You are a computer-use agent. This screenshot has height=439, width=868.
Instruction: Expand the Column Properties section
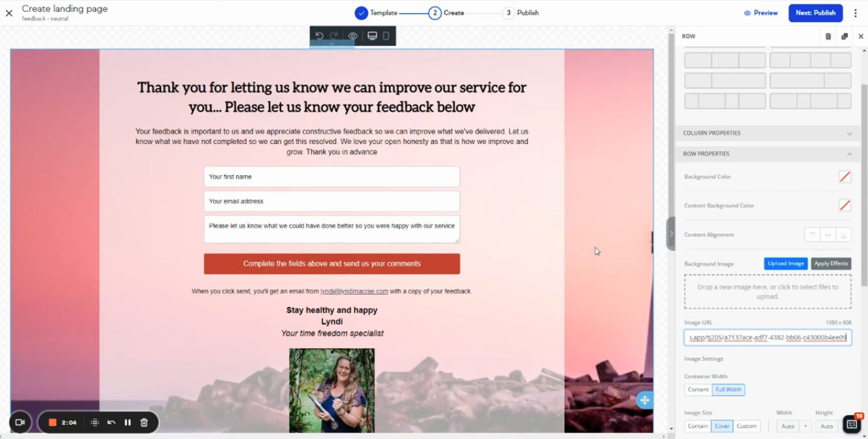pos(767,133)
